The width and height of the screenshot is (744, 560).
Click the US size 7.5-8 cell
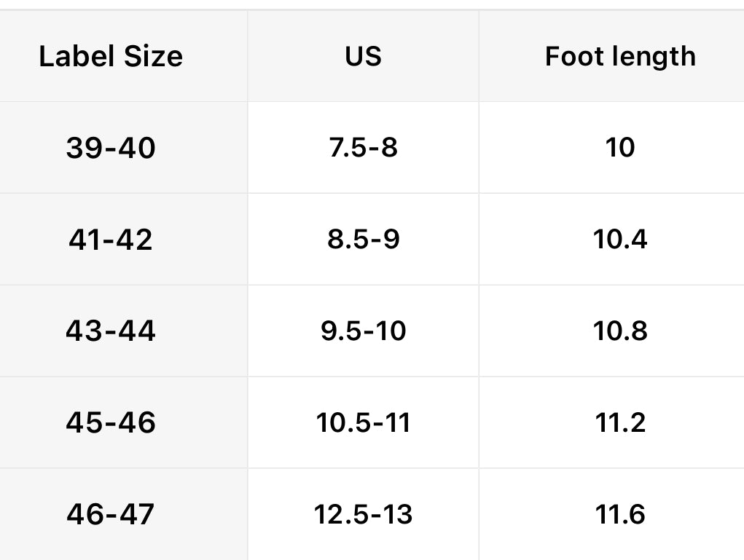pos(363,148)
